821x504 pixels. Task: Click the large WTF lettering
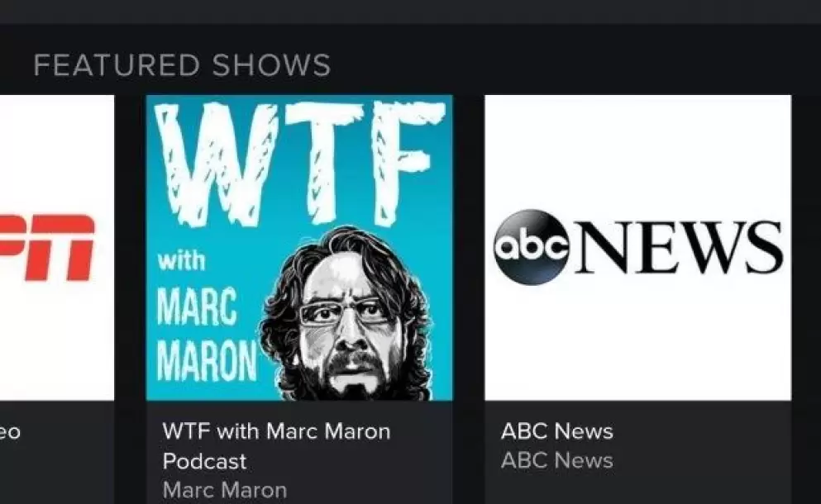299,164
